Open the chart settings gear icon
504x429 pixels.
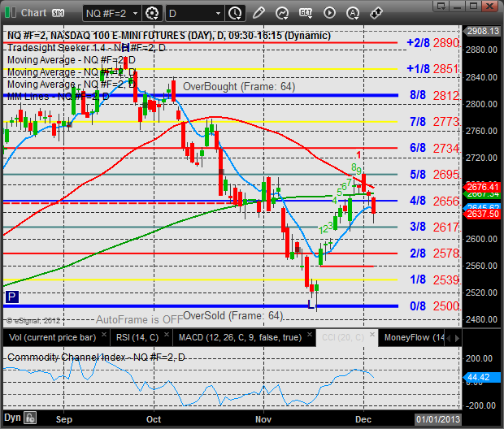coord(152,14)
